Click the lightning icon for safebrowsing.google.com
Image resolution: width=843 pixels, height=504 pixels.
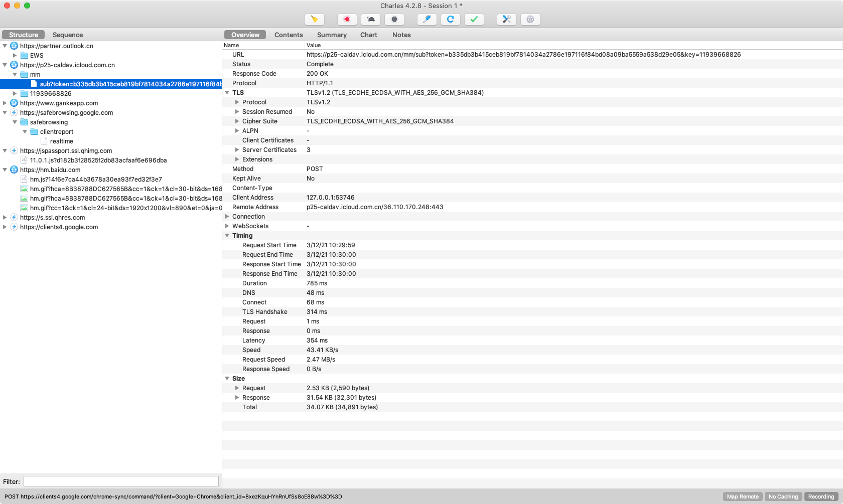[x=14, y=112]
